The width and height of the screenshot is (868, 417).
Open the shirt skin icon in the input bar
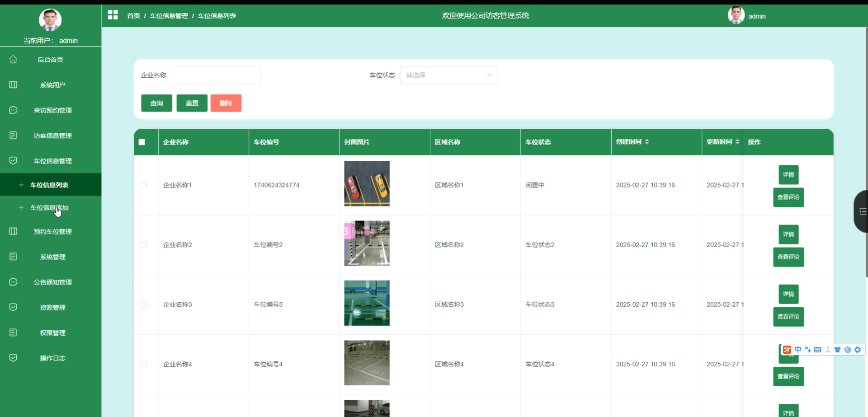tap(837, 350)
